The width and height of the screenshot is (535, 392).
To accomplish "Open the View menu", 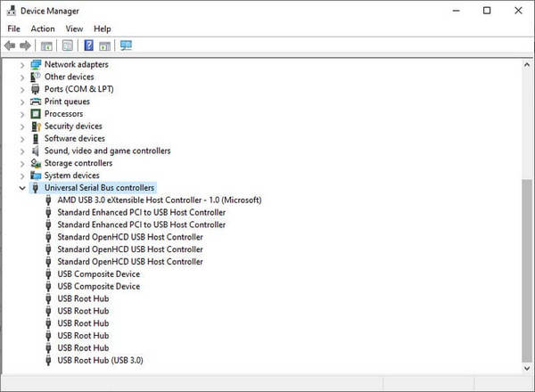I will click(x=74, y=29).
